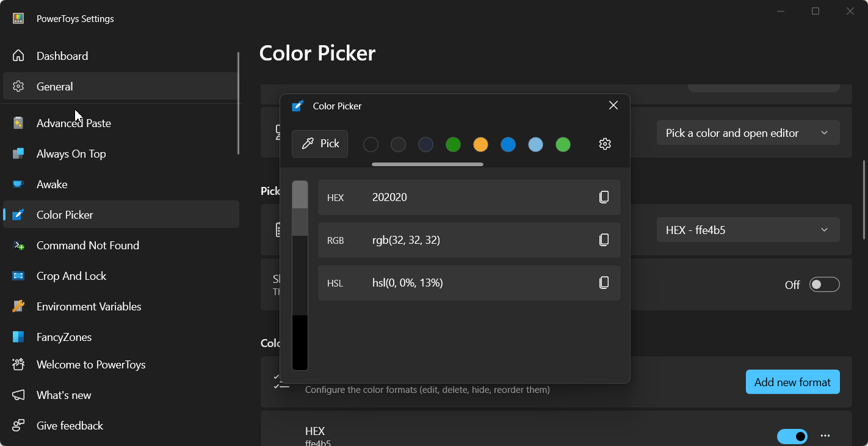The width and height of the screenshot is (868, 446).
Task: Open Give feedback
Action: point(120,425)
